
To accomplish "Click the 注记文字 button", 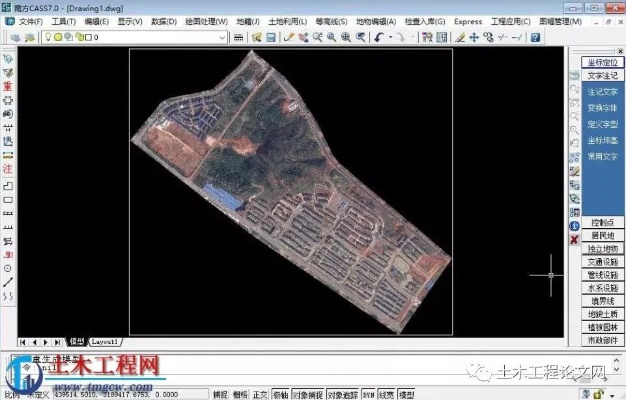I will 602,91.
